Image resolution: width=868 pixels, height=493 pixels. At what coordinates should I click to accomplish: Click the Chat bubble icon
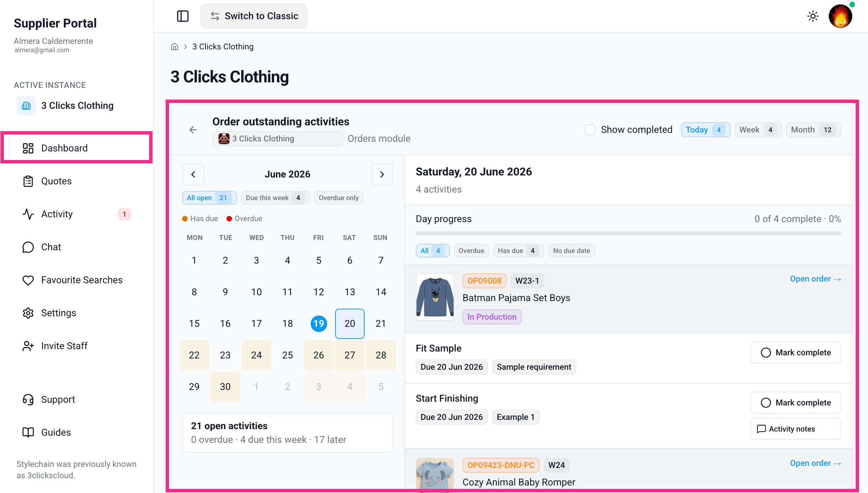tap(28, 247)
